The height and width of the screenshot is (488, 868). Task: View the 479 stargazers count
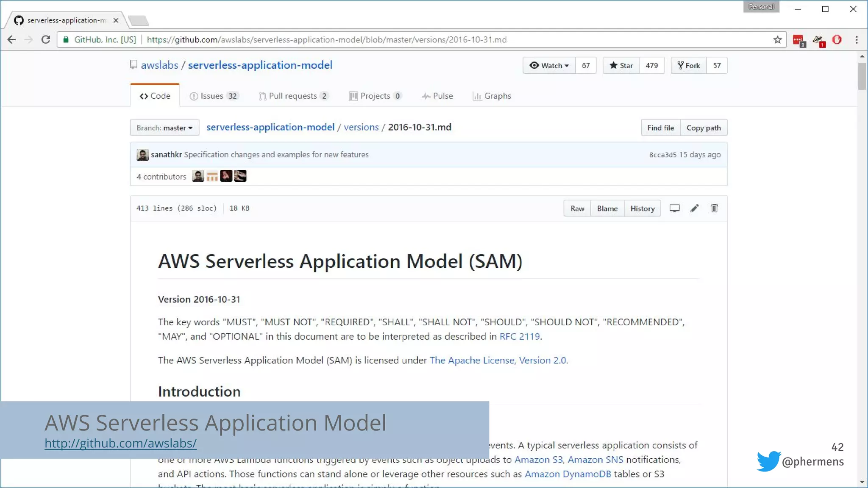click(x=652, y=66)
